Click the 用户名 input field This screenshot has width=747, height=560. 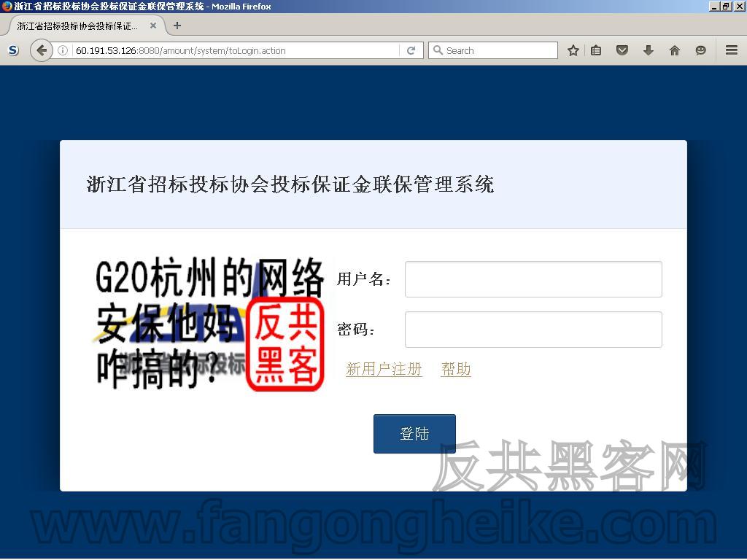pos(533,279)
